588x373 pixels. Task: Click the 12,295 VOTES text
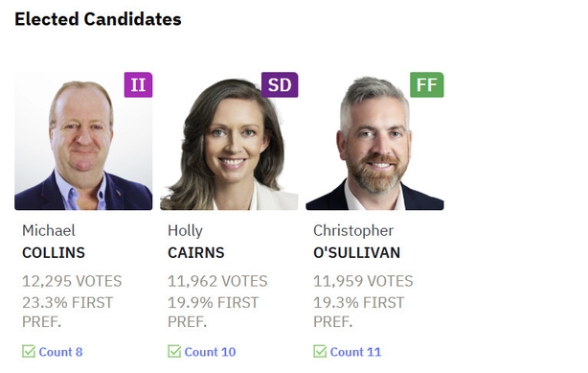point(72,281)
